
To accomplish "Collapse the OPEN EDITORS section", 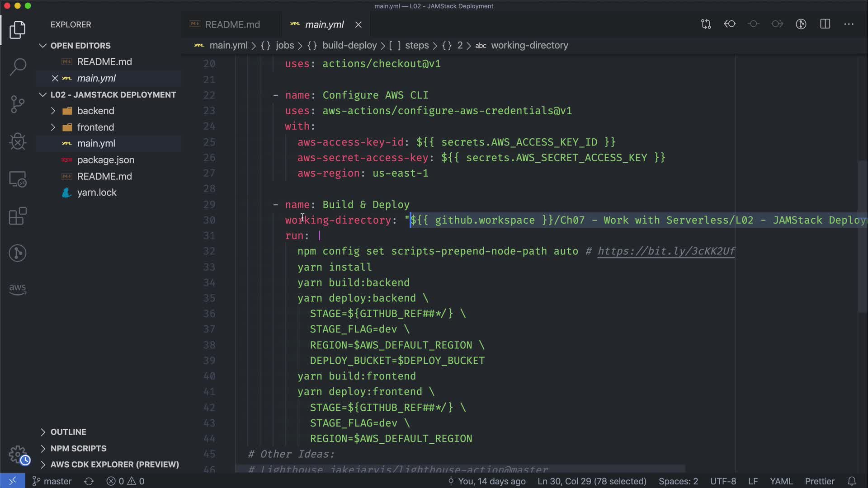I will [80, 46].
